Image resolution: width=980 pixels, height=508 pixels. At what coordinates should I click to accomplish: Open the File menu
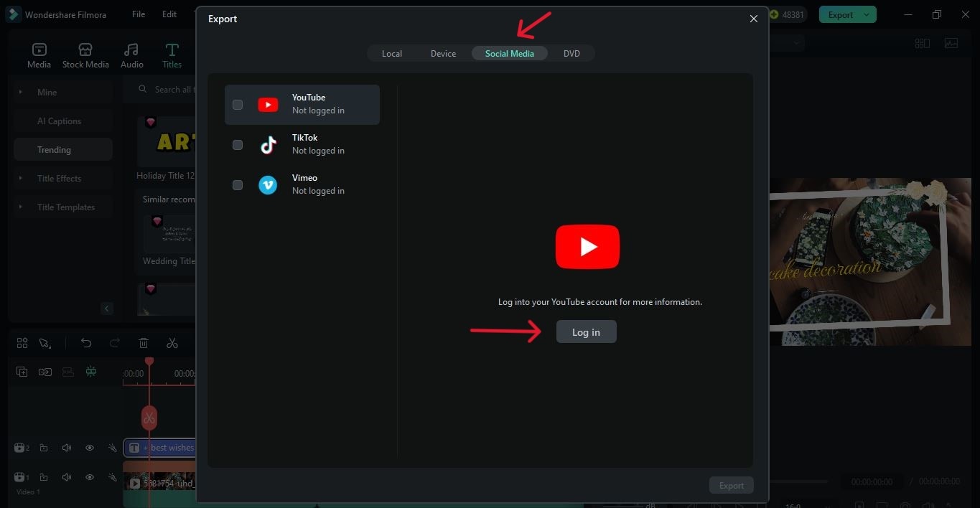click(139, 14)
